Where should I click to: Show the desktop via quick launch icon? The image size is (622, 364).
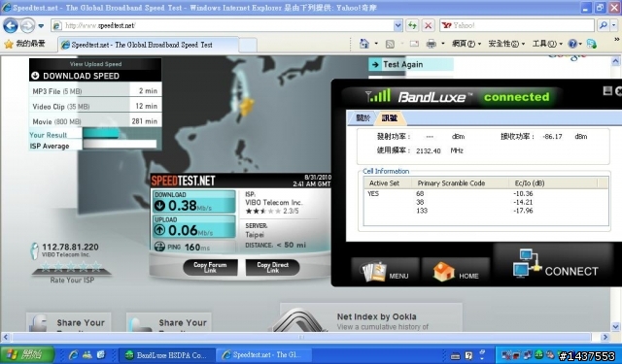coord(101,354)
